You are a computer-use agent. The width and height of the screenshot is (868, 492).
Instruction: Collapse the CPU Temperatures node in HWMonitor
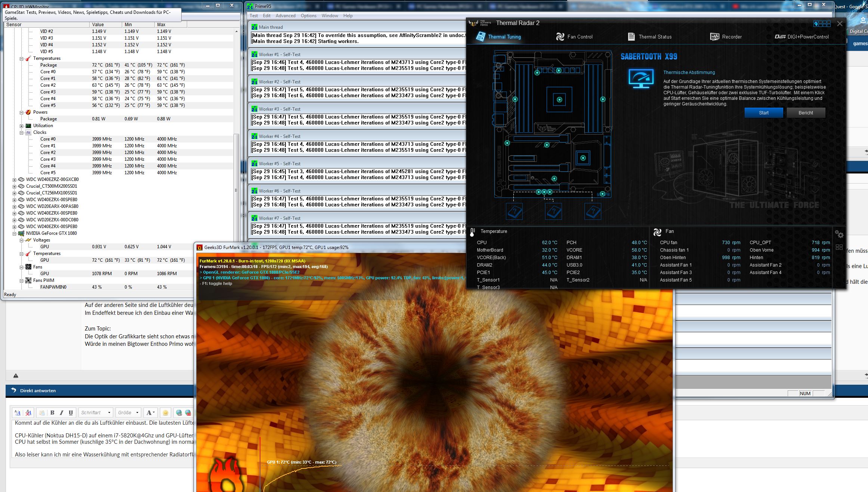(21, 59)
